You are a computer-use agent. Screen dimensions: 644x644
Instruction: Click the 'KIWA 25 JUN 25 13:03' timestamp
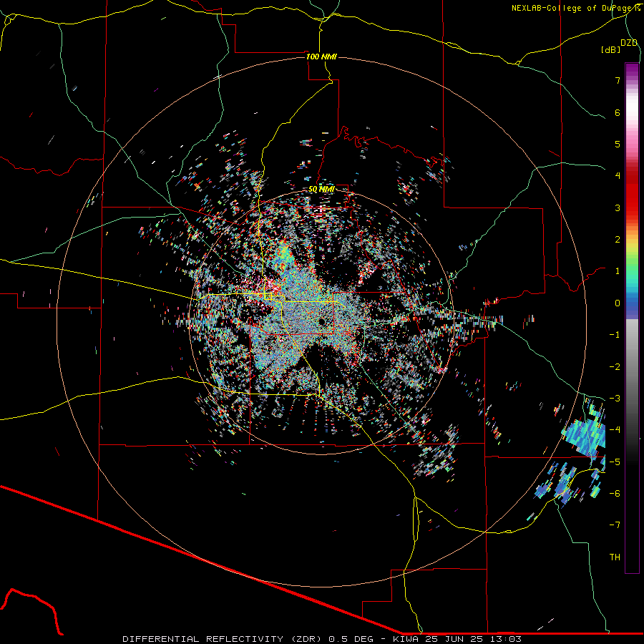point(457,639)
